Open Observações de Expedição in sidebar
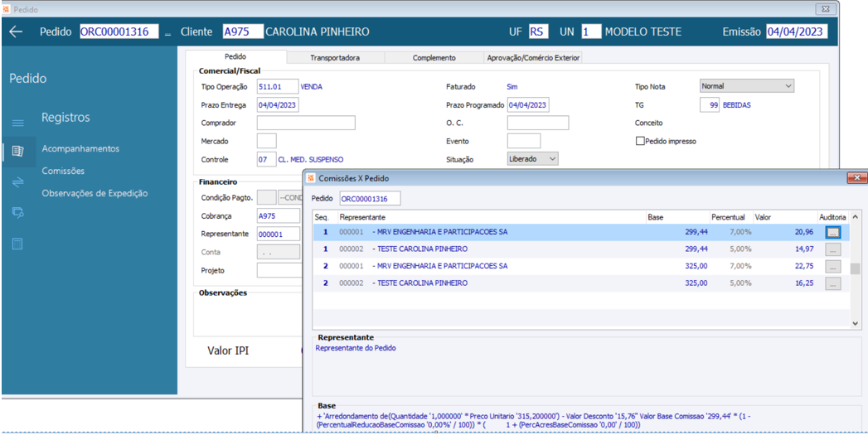Image resolution: width=868 pixels, height=435 pixels. [x=95, y=193]
